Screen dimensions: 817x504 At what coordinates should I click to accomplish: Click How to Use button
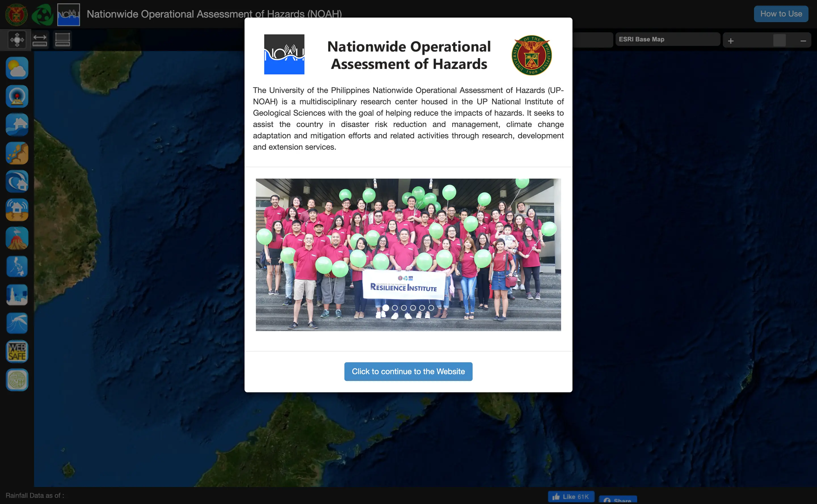tap(781, 14)
